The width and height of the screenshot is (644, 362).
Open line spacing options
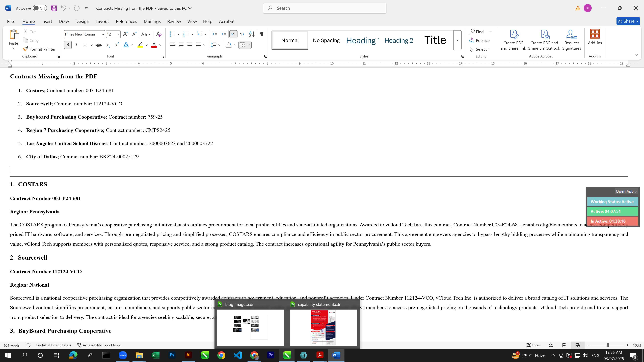[x=214, y=45]
